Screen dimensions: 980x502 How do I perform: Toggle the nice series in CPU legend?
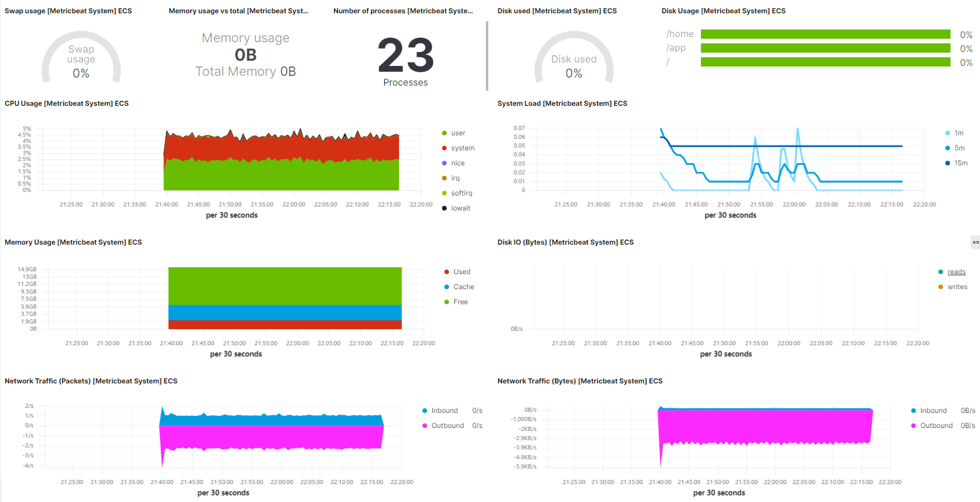pyautogui.click(x=453, y=163)
